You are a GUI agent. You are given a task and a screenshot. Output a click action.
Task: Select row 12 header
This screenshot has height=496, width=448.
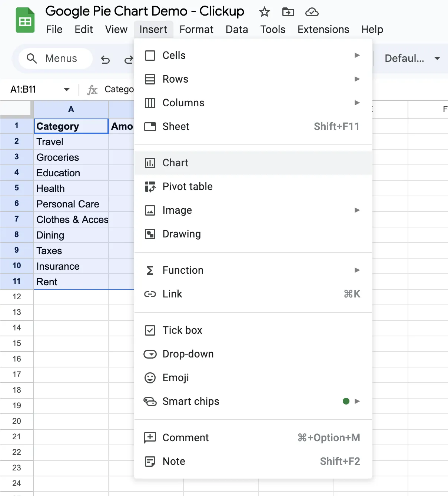17,297
